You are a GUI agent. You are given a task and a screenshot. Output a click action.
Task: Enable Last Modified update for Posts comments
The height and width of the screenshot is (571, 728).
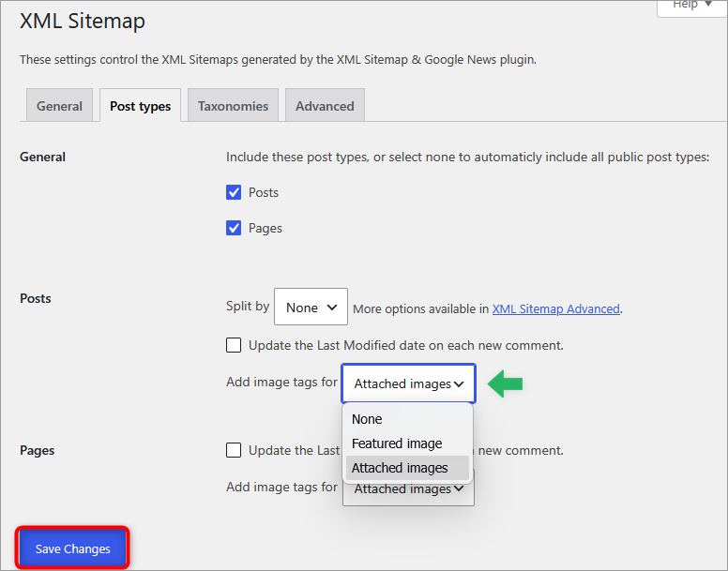pyautogui.click(x=234, y=345)
